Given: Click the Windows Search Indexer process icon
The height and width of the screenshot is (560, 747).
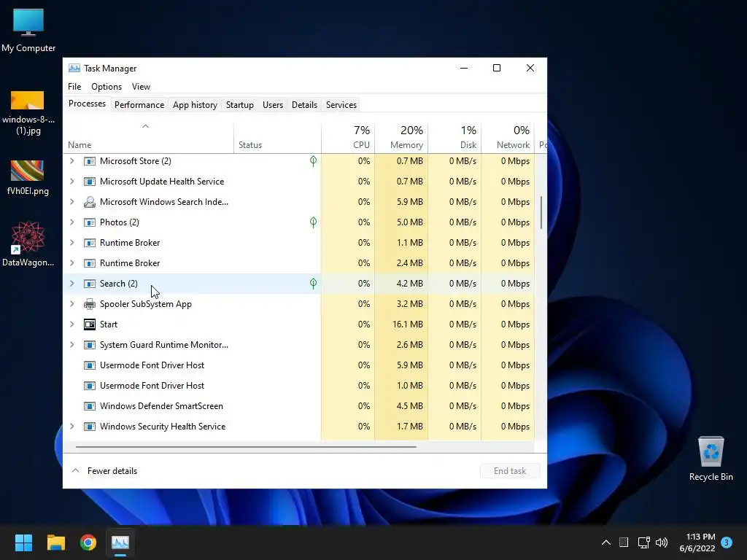Looking at the screenshot, I should tap(90, 202).
